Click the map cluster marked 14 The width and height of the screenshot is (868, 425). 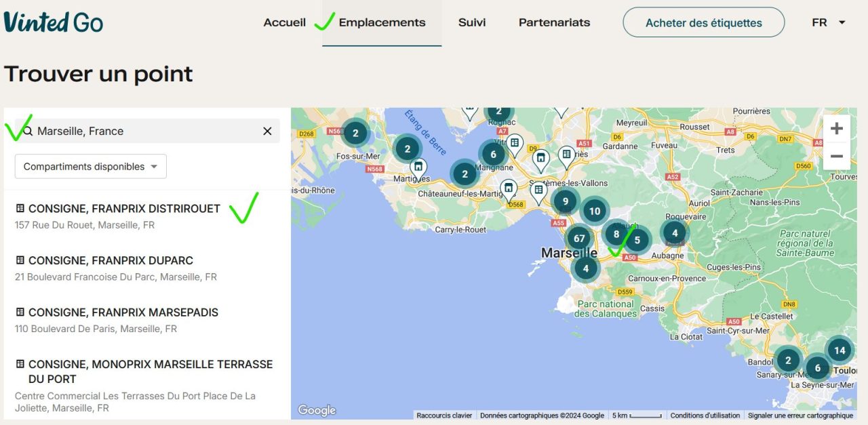coord(840,350)
